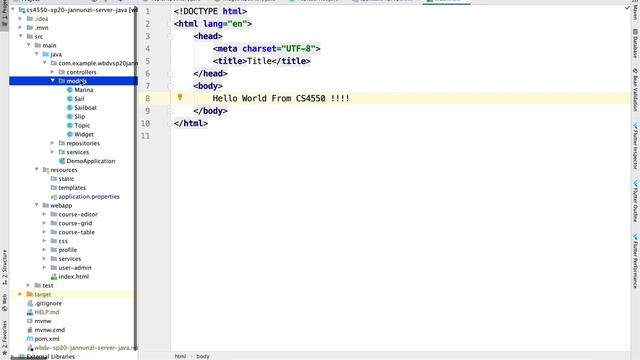Click the HELP.md file icon

(x=29, y=312)
